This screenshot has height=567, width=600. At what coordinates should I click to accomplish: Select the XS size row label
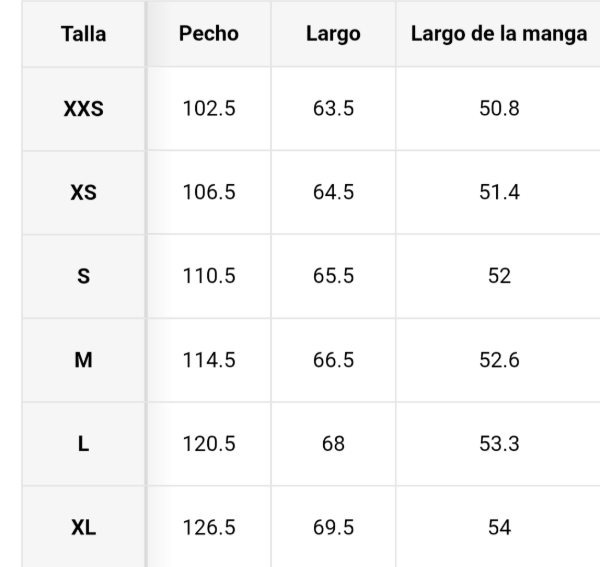click(x=84, y=193)
